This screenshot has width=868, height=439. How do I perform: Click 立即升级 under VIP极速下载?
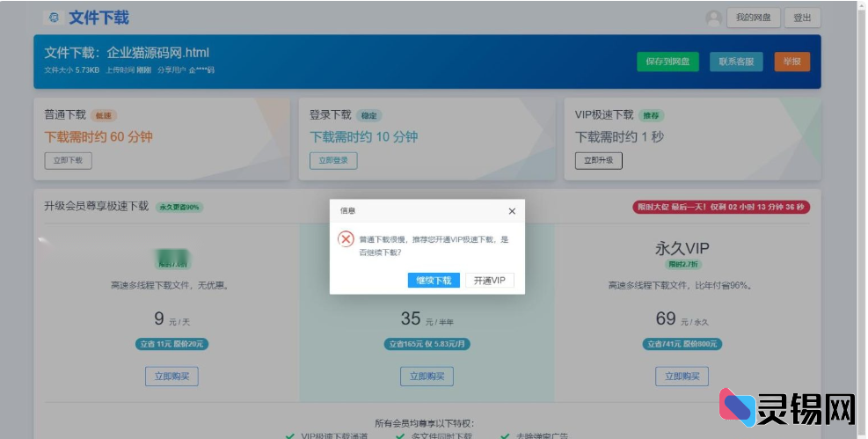[598, 160]
